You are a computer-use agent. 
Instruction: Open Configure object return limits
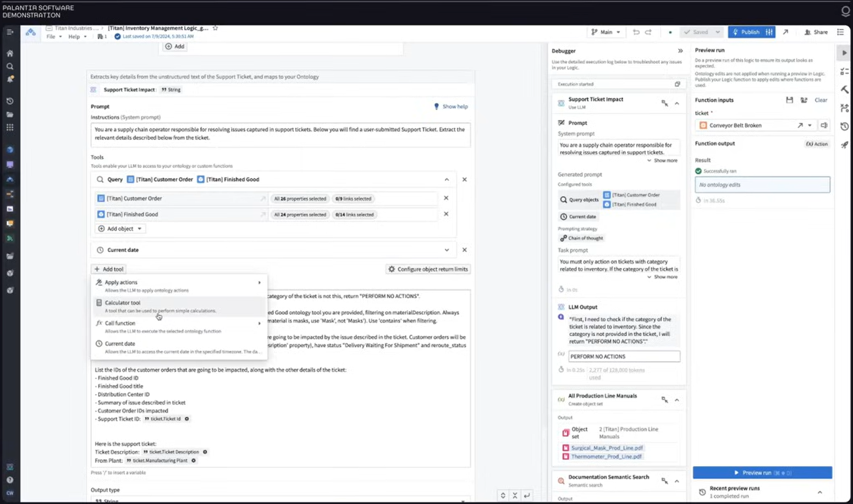(x=428, y=269)
